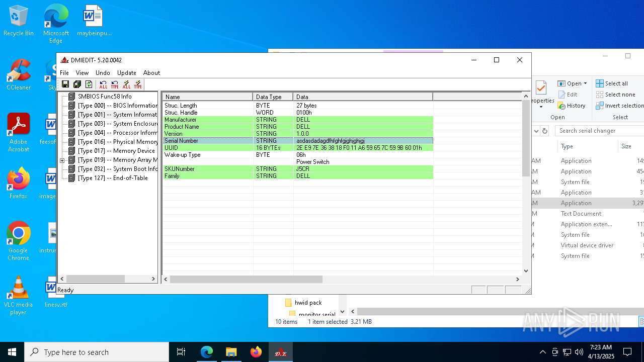Viewport: 644px width, 362px height.
Task: Open the File menu in DMIEDIT
Action: (x=64, y=73)
